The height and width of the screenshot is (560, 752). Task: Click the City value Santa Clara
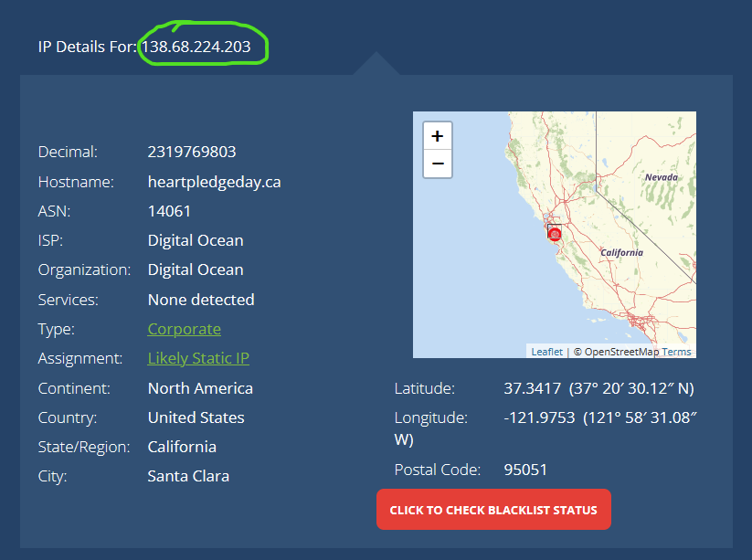coord(188,476)
